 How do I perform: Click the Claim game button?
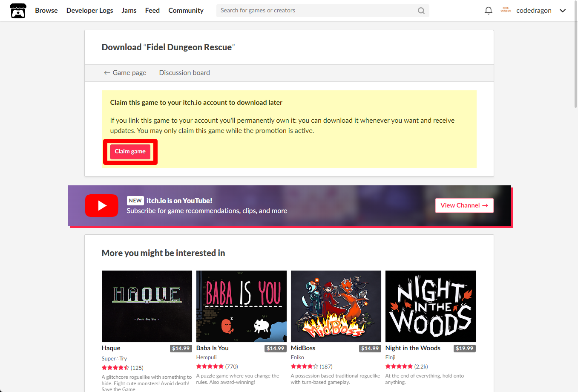[130, 152]
